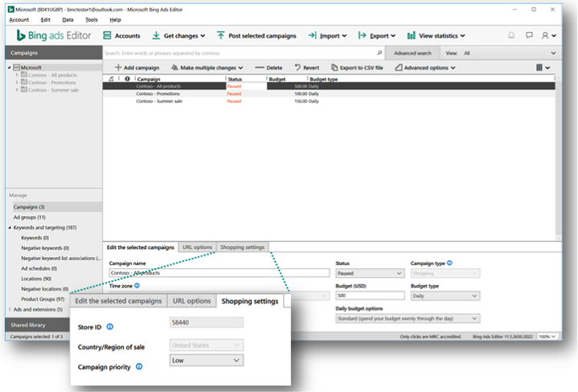Screen dimensions: 578x392
Task: Open the Advanced options dropdown
Action: pyautogui.click(x=425, y=67)
